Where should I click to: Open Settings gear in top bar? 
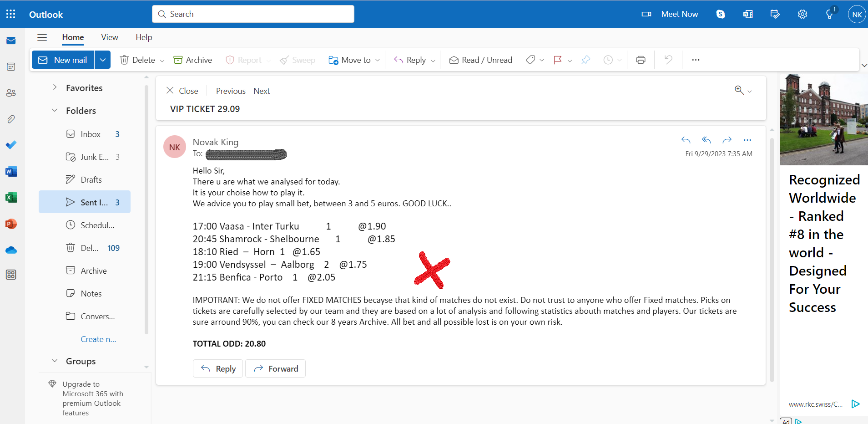(802, 14)
